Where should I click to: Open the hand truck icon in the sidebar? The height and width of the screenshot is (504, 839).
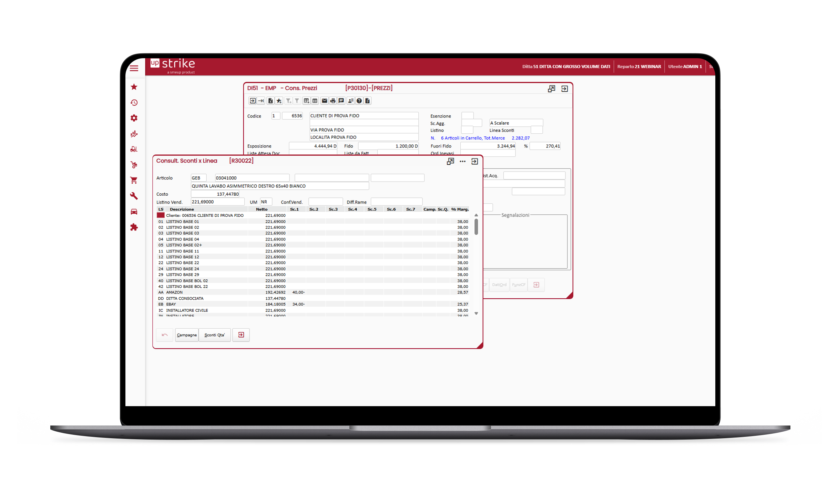[x=134, y=165]
